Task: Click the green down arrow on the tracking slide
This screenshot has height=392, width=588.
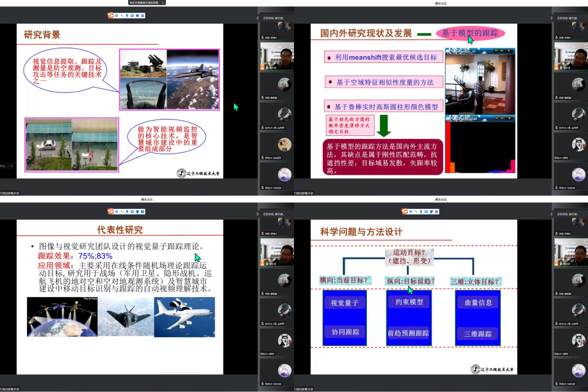Action: [383, 126]
